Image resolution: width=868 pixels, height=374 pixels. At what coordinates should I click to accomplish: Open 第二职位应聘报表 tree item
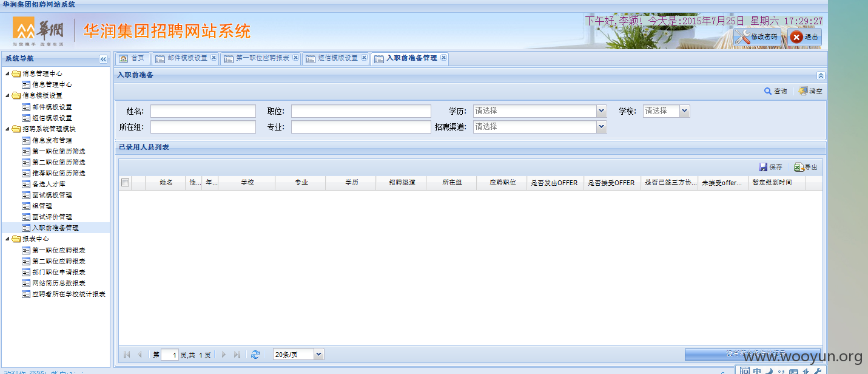click(59, 261)
